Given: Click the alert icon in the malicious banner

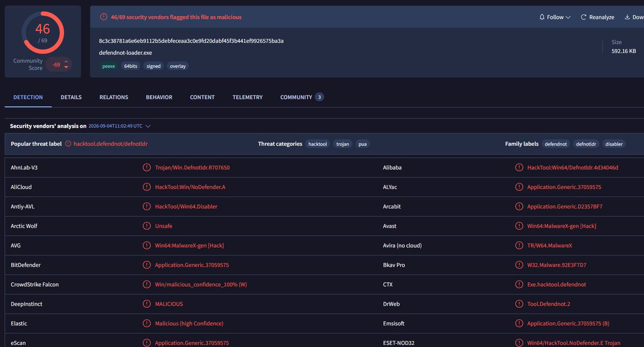Looking at the screenshot, I should pyautogui.click(x=104, y=17).
